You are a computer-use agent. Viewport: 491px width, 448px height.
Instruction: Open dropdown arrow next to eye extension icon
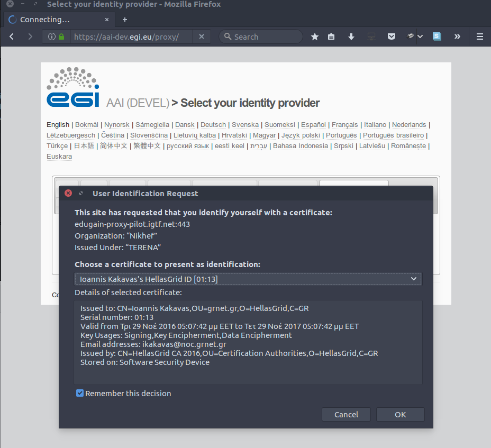(x=420, y=36)
